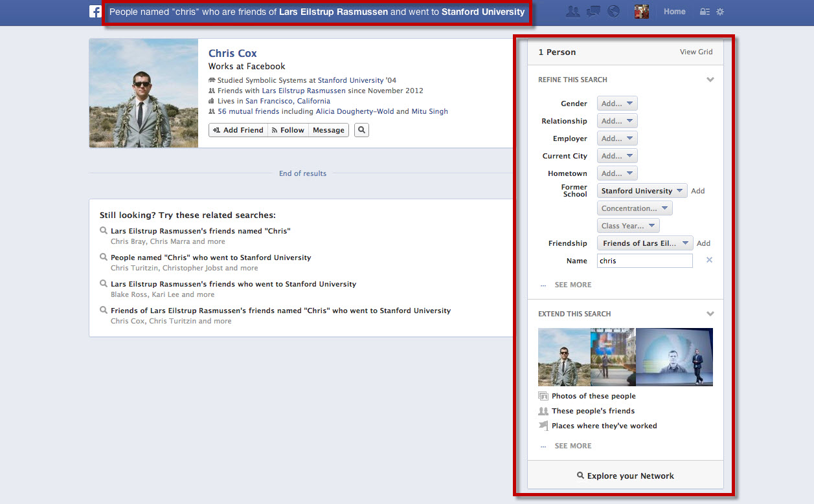Viewport: 814px width, 504px height.
Task: Open the friend requests icon
Action: pyautogui.click(x=572, y=12)
